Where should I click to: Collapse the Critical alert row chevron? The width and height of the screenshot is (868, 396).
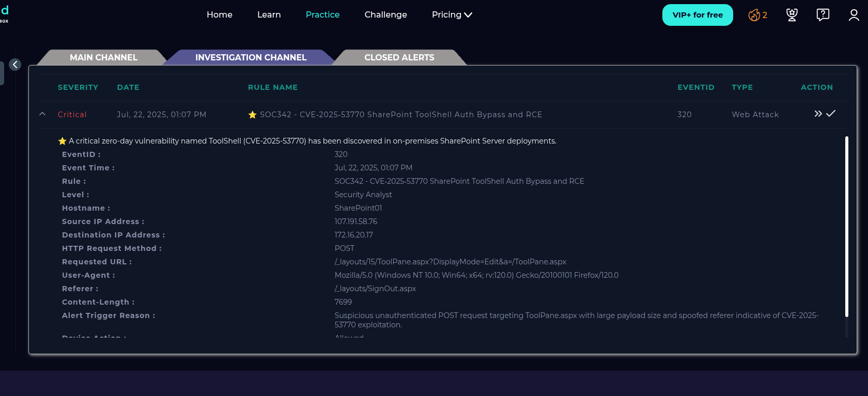click(x=42, y=114)
